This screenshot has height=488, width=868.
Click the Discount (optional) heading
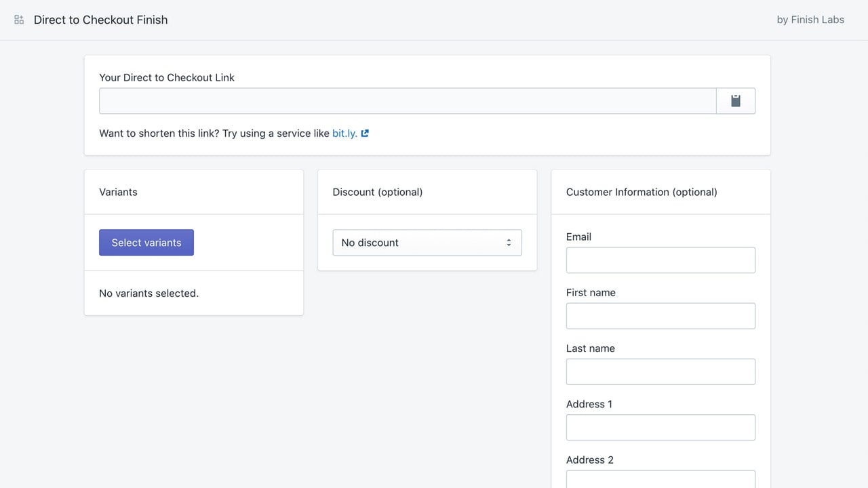pyautogui.click(x=378, y=192)
